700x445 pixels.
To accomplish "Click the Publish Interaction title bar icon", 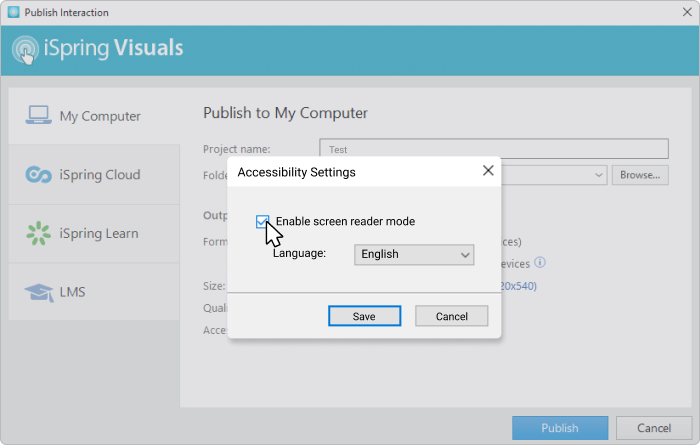I will click(13, 12).
